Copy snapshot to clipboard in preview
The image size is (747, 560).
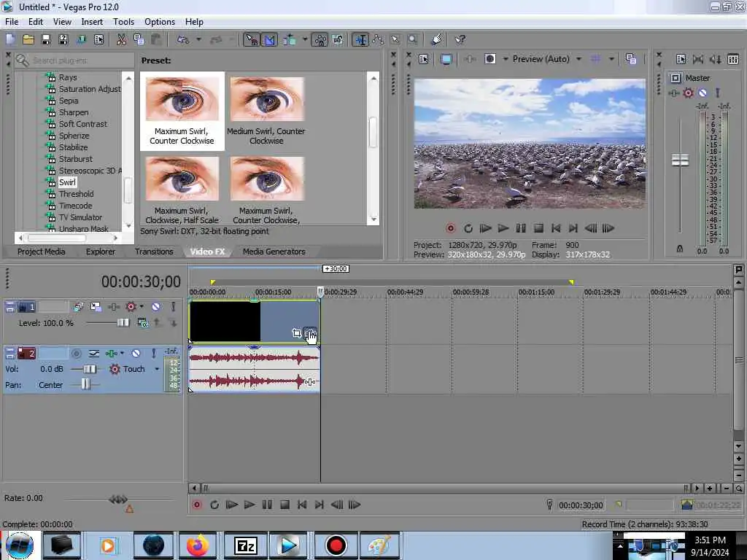(x=631, y=59)
